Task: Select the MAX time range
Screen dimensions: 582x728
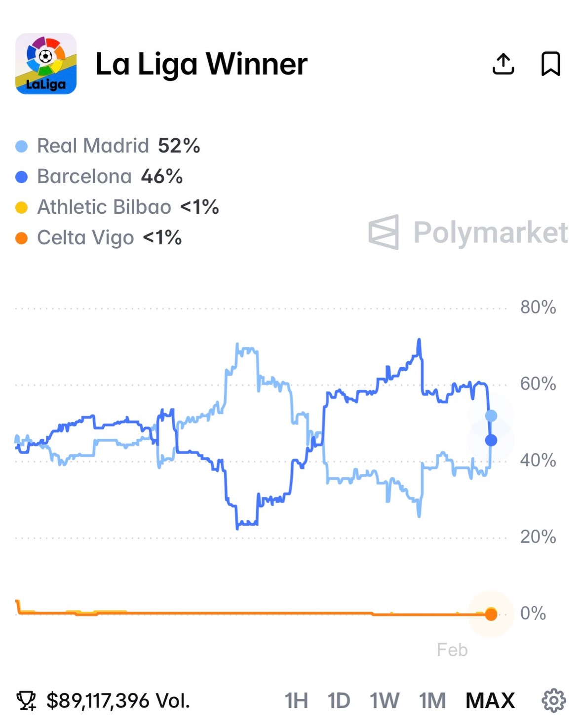Action: 490,700
